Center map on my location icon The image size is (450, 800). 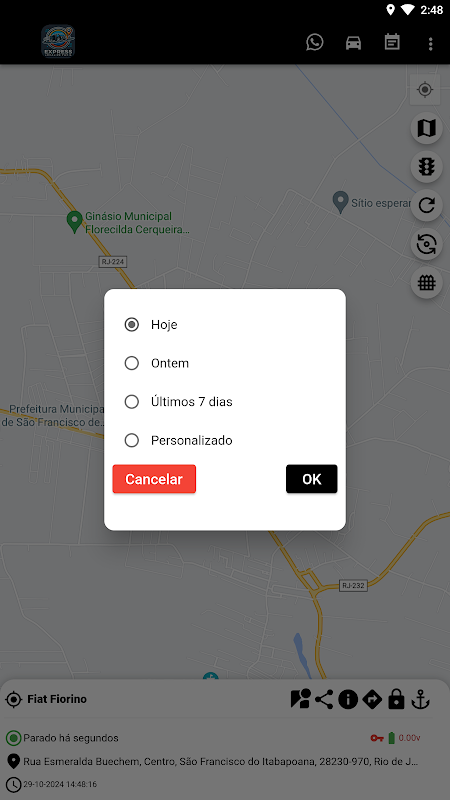425,90
